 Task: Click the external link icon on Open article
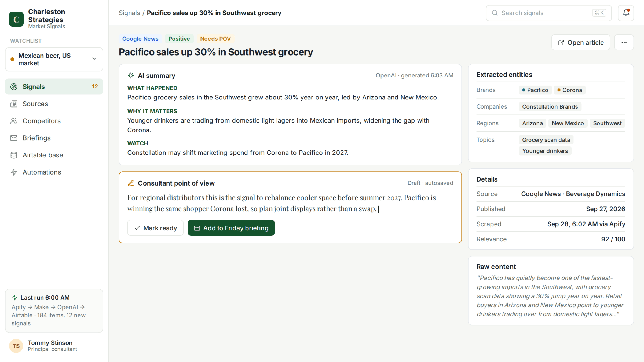561,43
